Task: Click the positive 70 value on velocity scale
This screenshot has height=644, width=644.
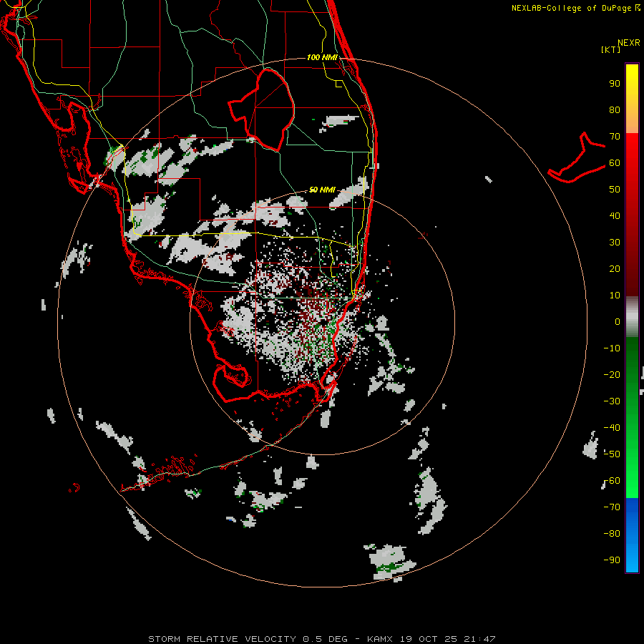Action: pos(615,137)
